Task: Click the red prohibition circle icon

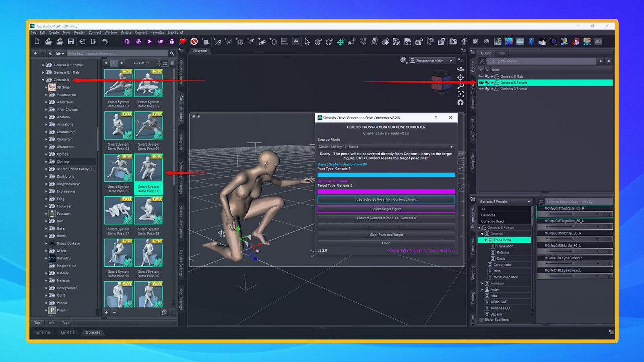Action: tap(194, 41)
